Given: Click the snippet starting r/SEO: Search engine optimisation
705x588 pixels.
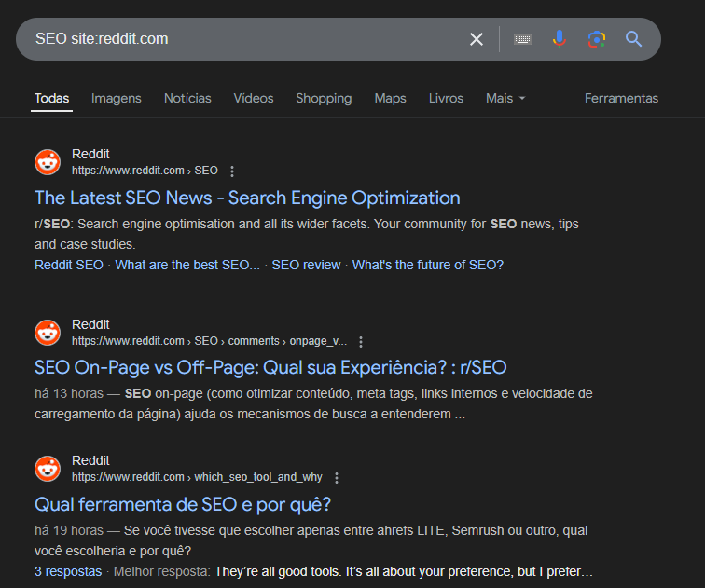Looking at the screenshot, I should point(307,234).
